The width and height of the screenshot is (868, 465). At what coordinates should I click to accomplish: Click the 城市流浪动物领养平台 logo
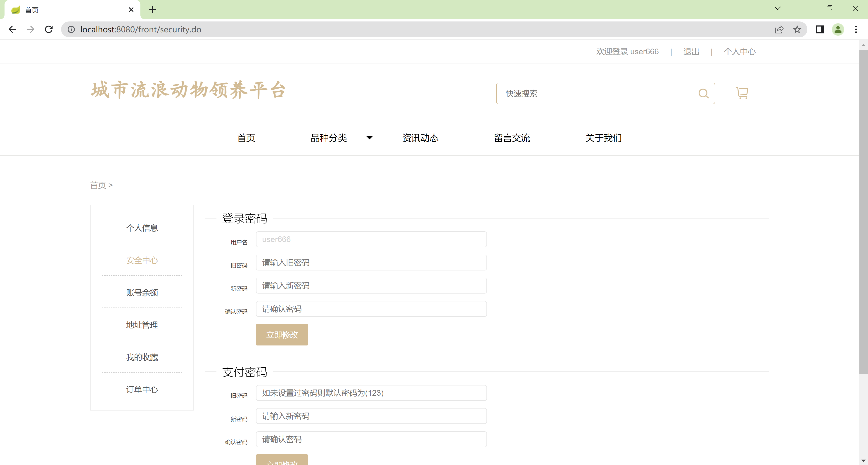click(188, 90)
